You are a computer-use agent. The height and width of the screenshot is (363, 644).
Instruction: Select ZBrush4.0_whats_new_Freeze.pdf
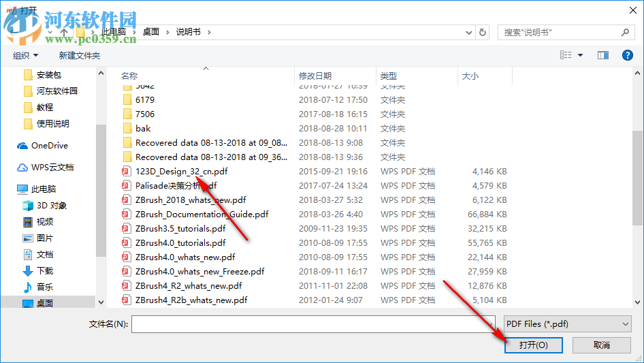click(199, 272)
